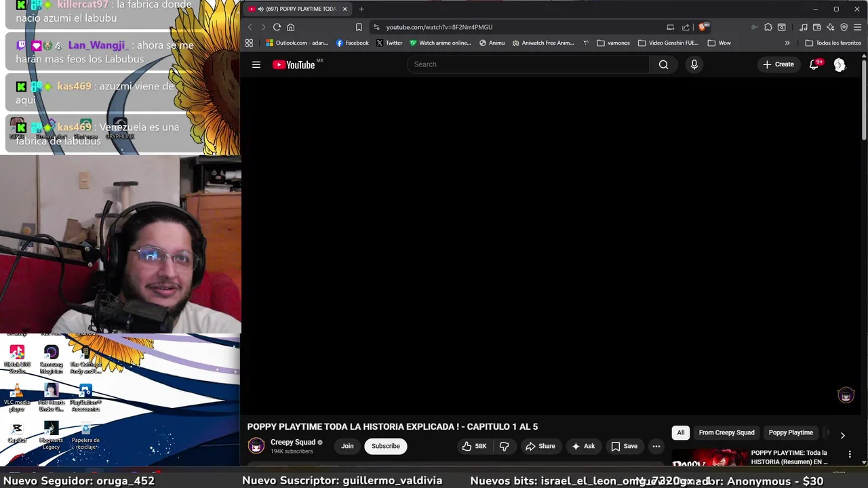This screenshot has width=868, height=488.
Task: Select the From Creepy Squad chip
Action: coord(726,432)
